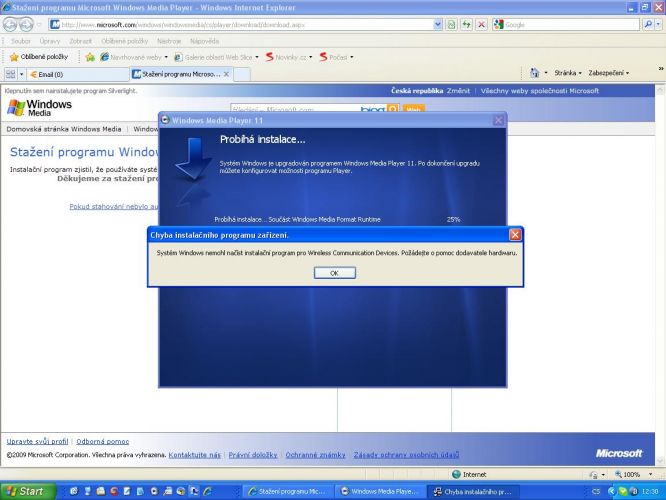Open the 100% zoom level control
This screenshot has height=500, width=666.
click(x=633, y=474)
